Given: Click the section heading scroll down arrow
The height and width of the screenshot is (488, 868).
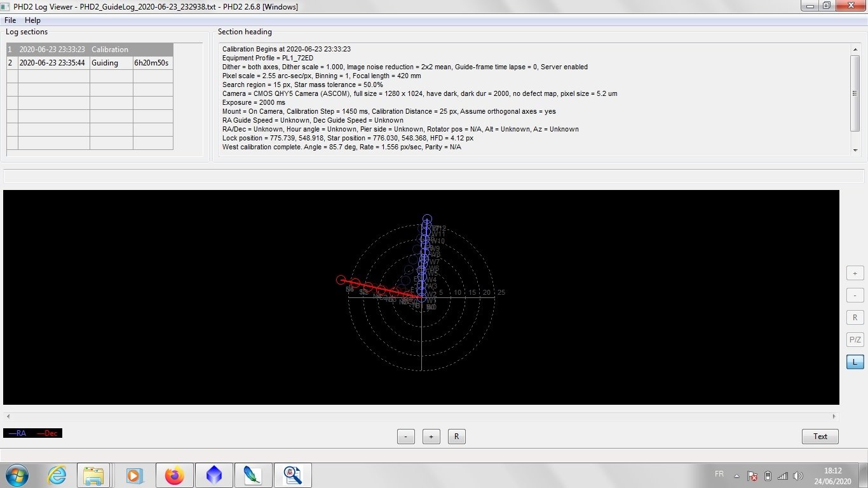Looking at the screenshot, I should click(855, 151).
